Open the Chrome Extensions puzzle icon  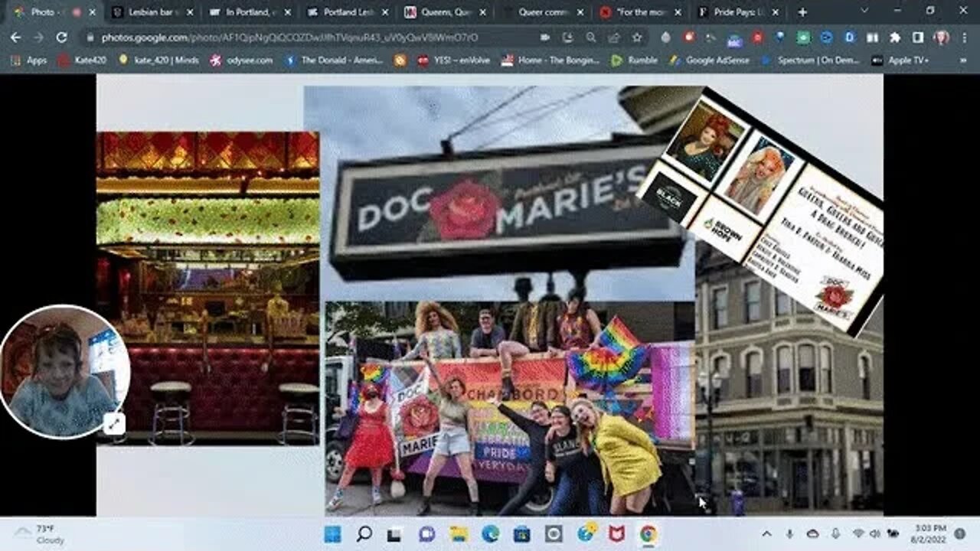pyautogui.click(x=895, y=37)
